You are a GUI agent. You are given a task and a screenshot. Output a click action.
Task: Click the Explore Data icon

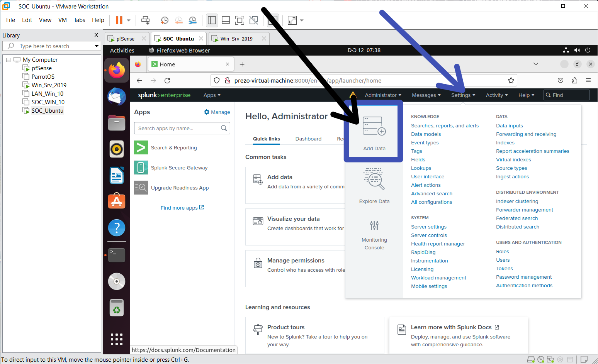(374, 179)
